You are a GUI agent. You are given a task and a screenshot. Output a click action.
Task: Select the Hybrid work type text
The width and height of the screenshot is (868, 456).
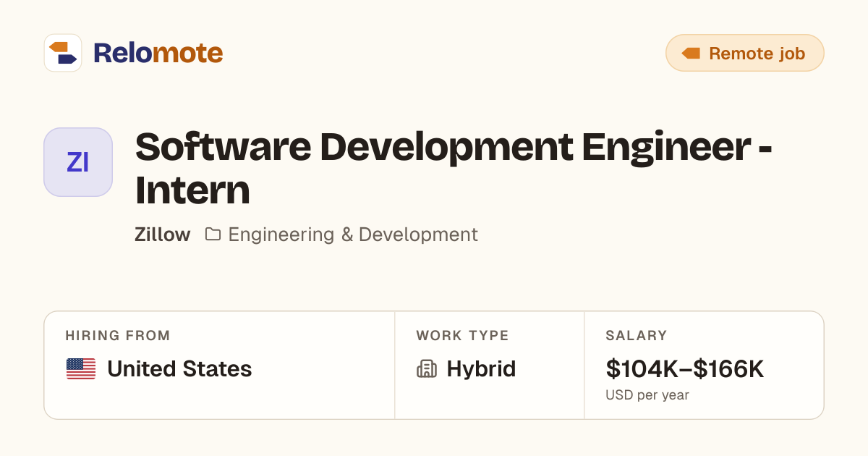[x=481, y=369]
